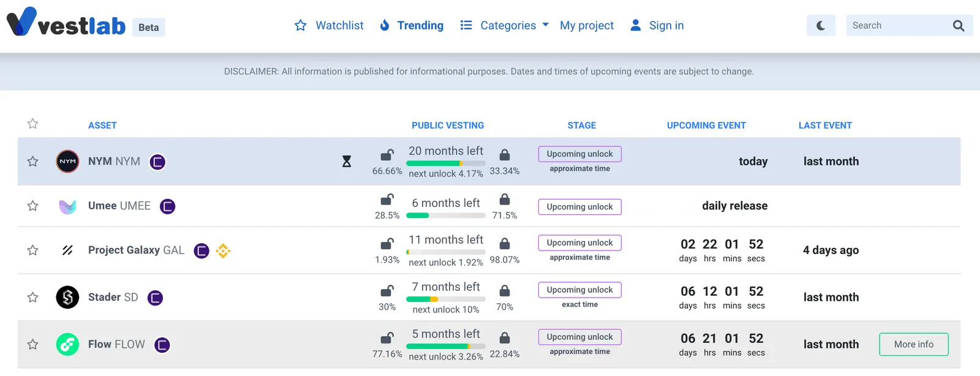
Task: Click the purple exchange badge beside SD
Action: pyautogui.click(x=155, y=298)
